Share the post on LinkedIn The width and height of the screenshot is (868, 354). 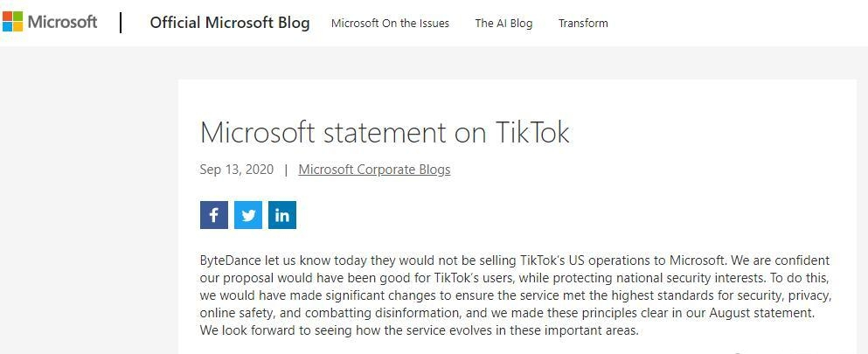(x=282, y=215)
